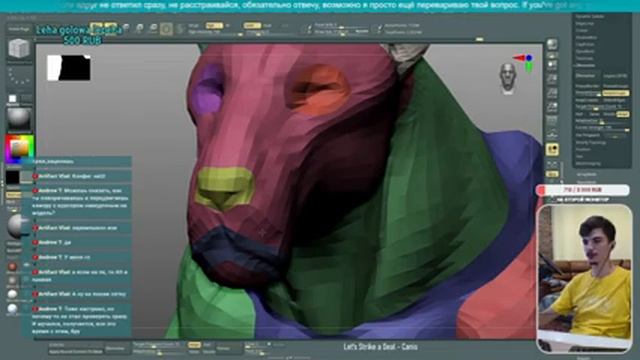Click the XYZ axis orientation gizmo
This screenshot has width=640, height=360.
point(524,62)
